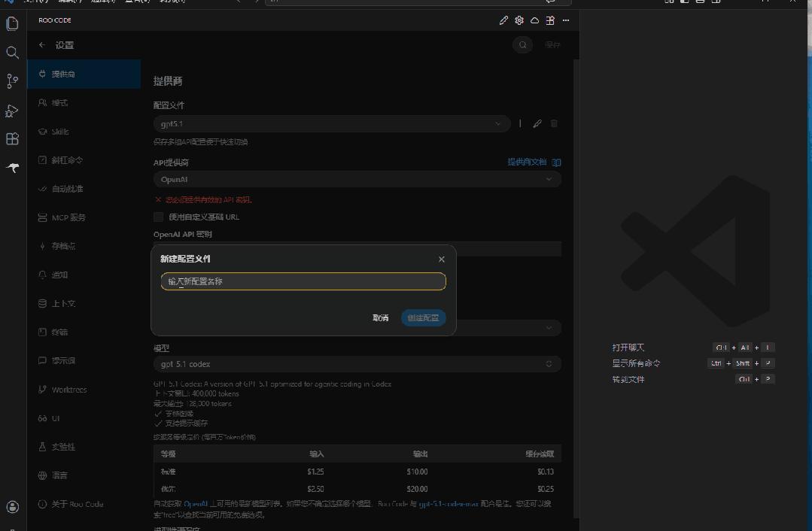Open the 斜杠命令 settings tab
812x531 pixels.
pyautogui.click(x=84, y=160)
